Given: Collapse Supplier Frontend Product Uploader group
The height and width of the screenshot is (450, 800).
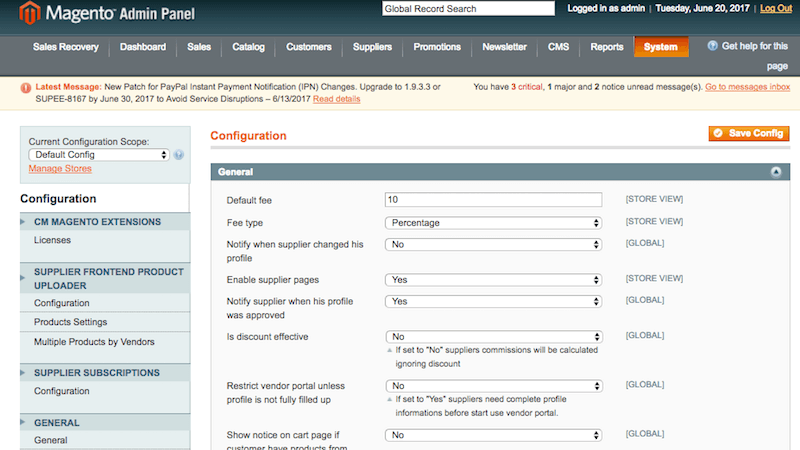Looking at the screenshot, I should click(108, 278).
